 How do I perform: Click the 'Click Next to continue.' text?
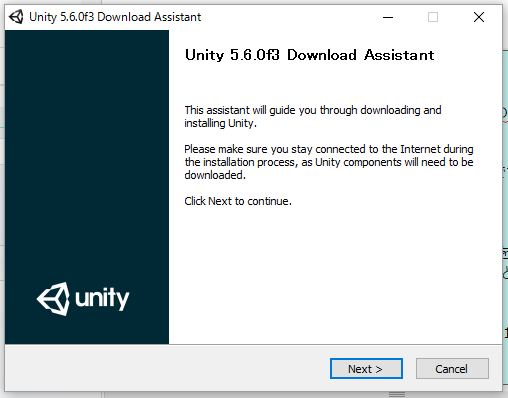[238, 201]
